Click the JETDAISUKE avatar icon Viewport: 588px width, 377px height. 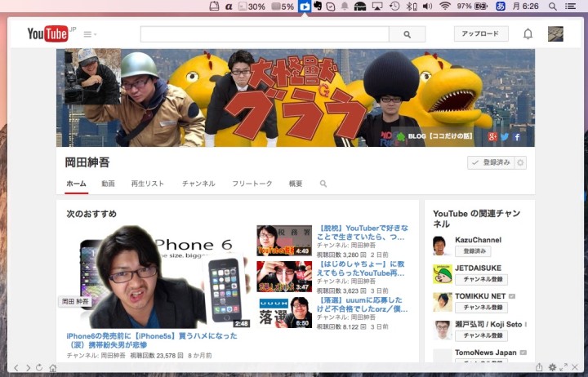click(443, 274)
